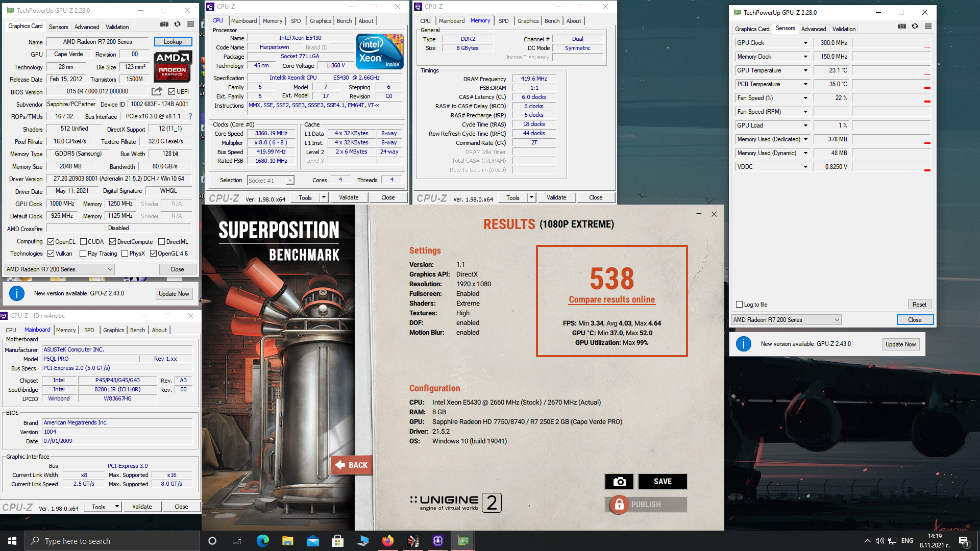
Task: Click the Lookup button in GPU-Z
Action: pos(173,42)
